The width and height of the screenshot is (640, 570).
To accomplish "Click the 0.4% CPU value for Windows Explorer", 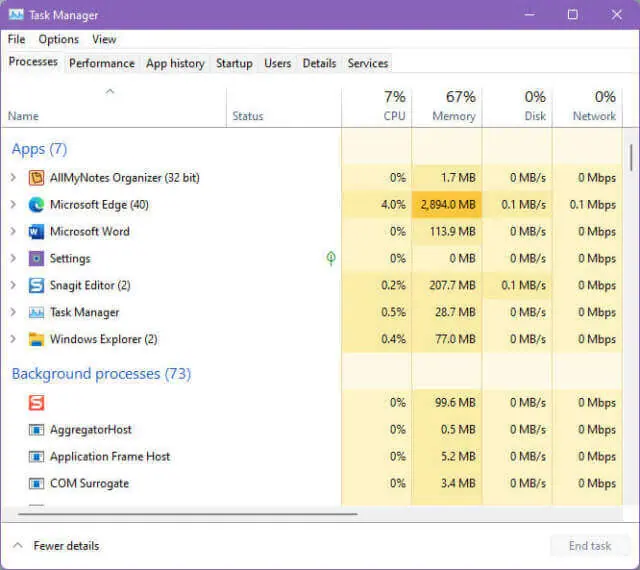I will tap(393, 339).
